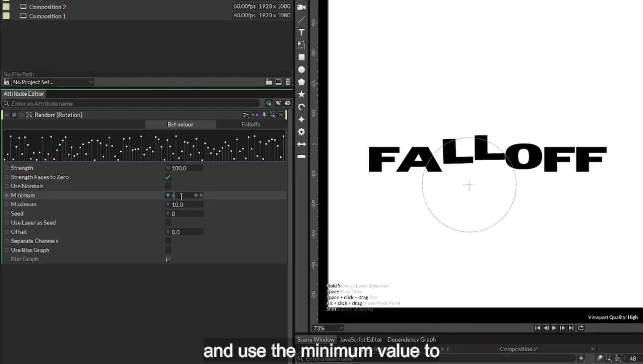Pick the Star shape tool
This screenshot has height=364, width=643.
coord(301,94)
